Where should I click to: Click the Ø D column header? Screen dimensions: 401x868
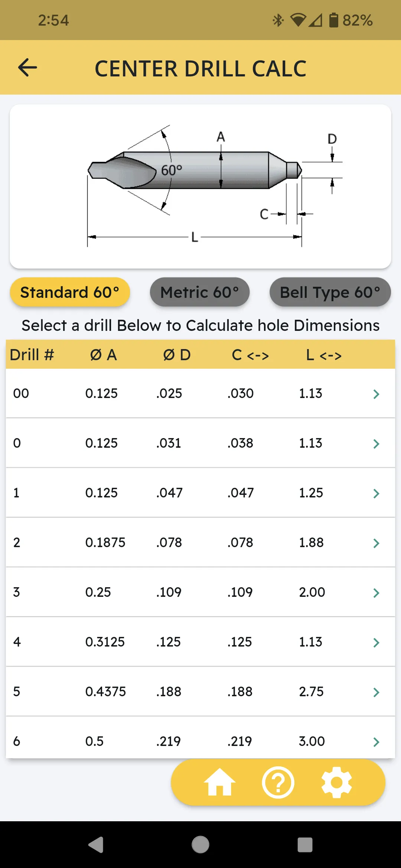point(177,355)
